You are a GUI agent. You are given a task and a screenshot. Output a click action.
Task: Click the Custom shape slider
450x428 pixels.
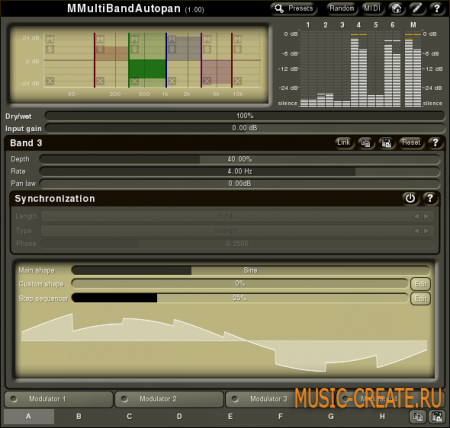pyautogui.click(x=240, y=284)
